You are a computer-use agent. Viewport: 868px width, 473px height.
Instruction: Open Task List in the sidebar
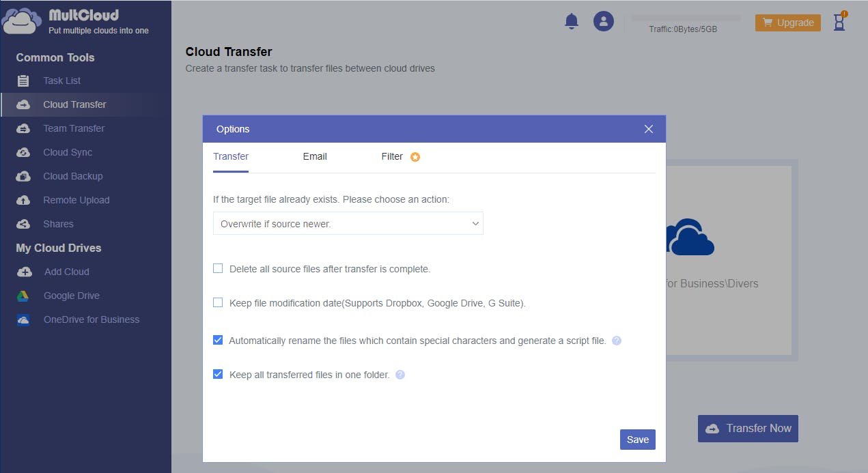pyautogui.click(x=61, y=81)
